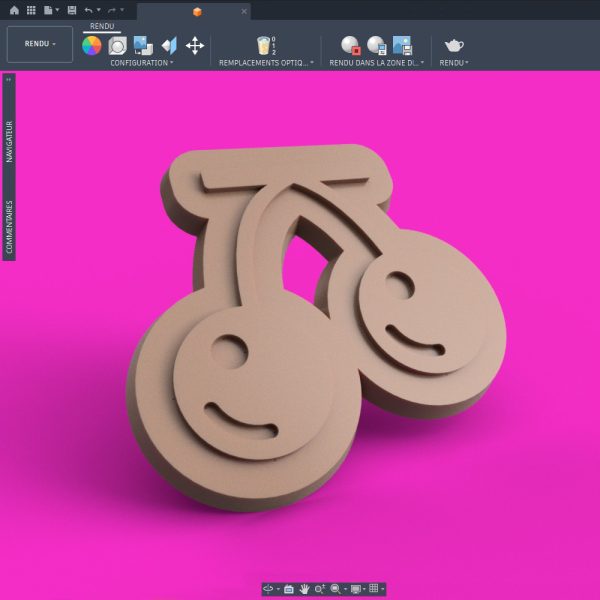Open the COMMENTAIRES side panel
This screenshot has width=600, height=600.
click(9, 227)
